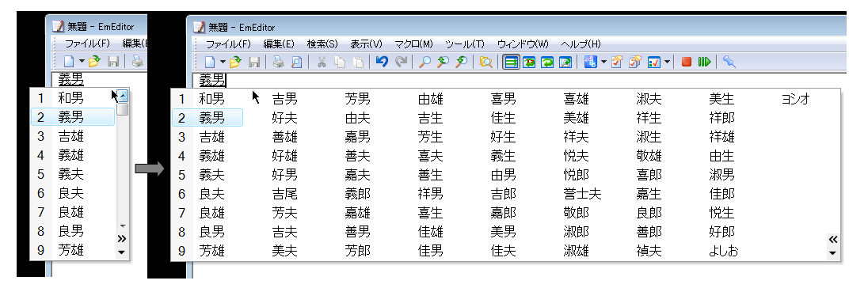Click Print Preview icon in right window

(x=297, y=62)
